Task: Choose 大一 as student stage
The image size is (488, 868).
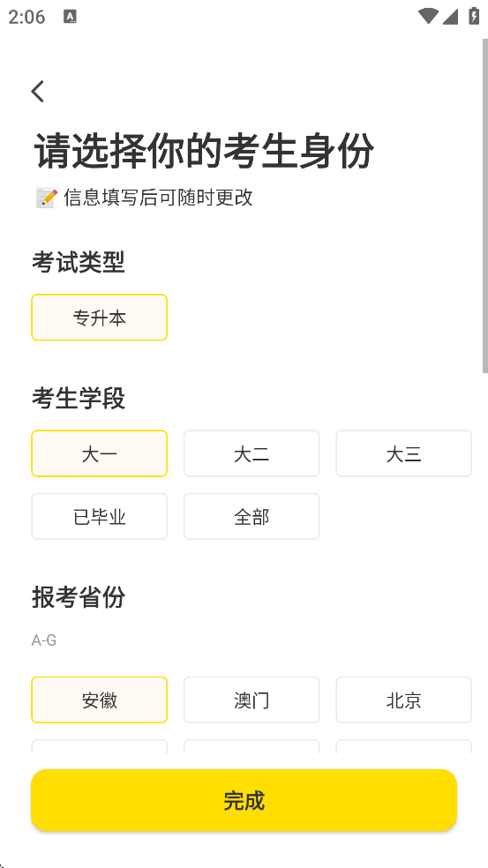Action: pyautogui.click(x=99, y=453)
